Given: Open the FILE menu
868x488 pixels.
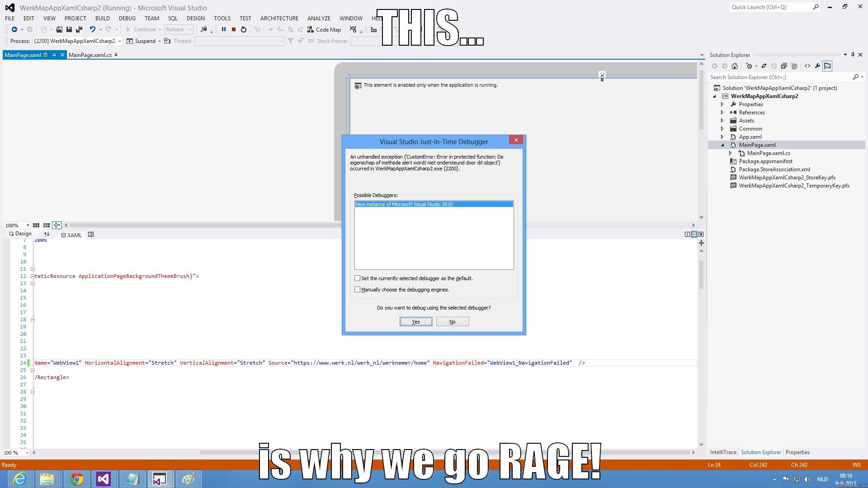Looking at the screenshot, I should point(10,19).
